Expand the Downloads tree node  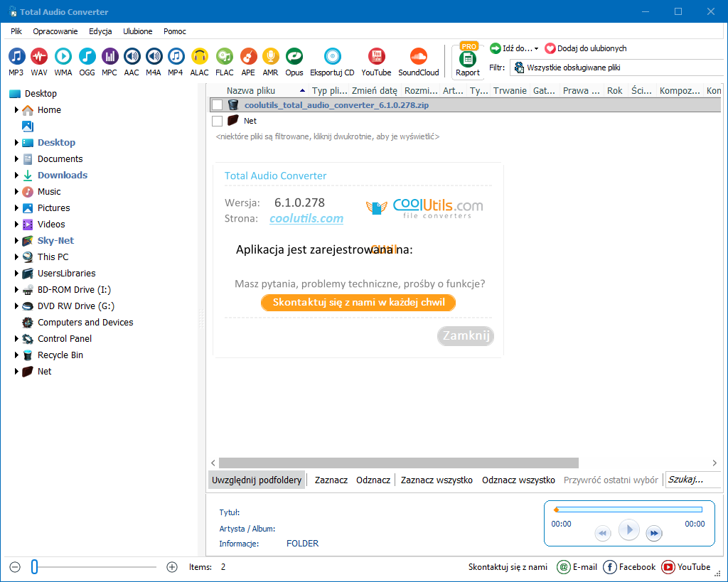coord(17,175)
